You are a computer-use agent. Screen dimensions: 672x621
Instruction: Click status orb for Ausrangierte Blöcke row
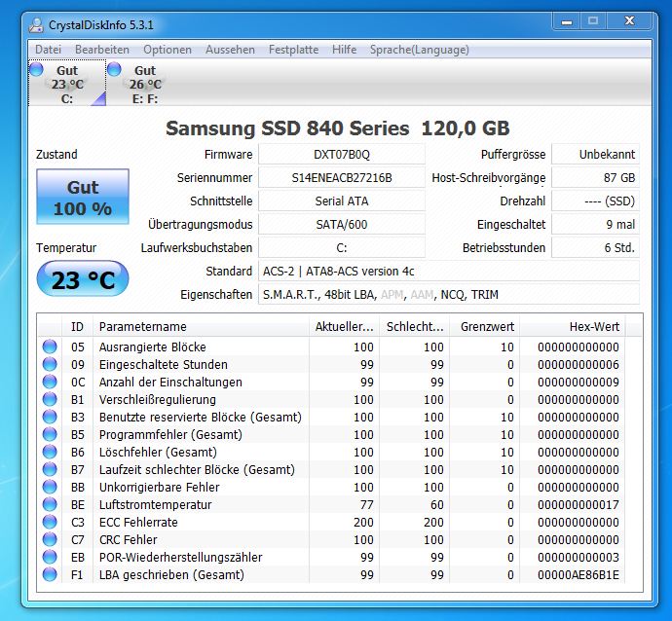tap(50, 347)
